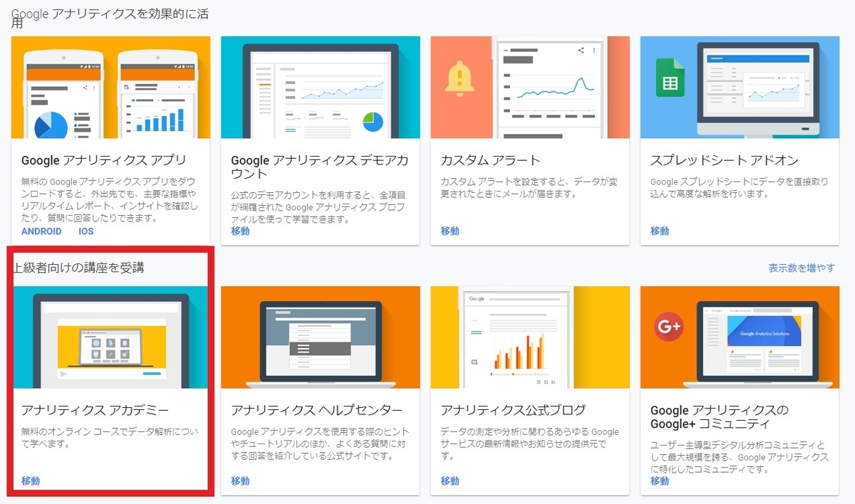Click 移動 under カスタム アラート
Viewport: 855px width, 504px height.
(450, 231)
